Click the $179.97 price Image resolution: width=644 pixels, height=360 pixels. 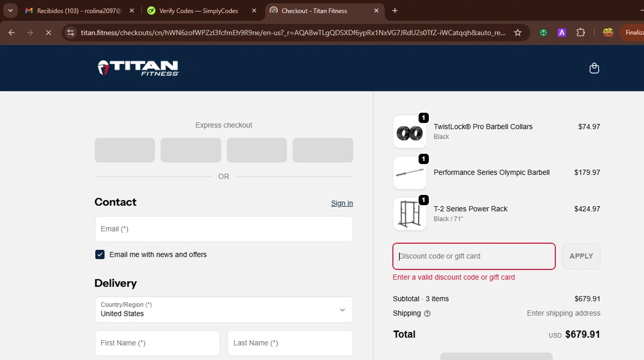pos(587,172)
